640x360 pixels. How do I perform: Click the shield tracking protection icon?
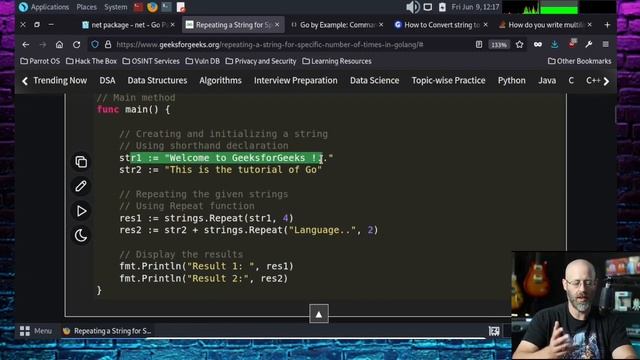pyautogui.click(x=95, y=44)
